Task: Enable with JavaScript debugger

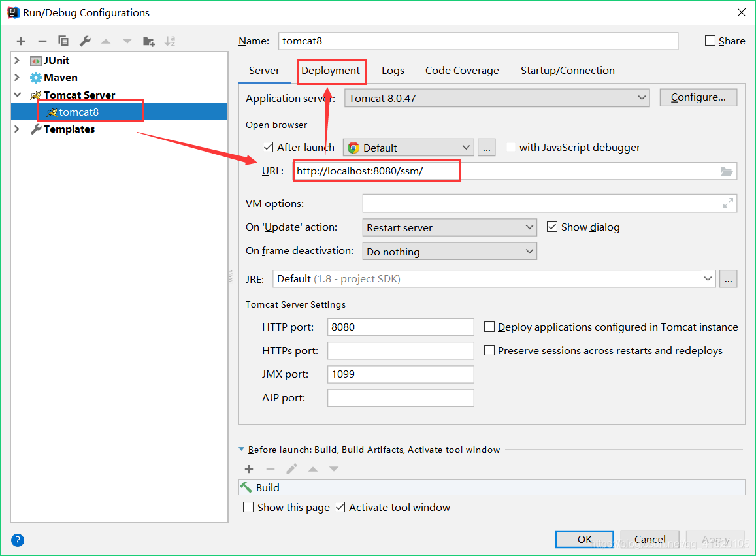Action: click(510, 147)
